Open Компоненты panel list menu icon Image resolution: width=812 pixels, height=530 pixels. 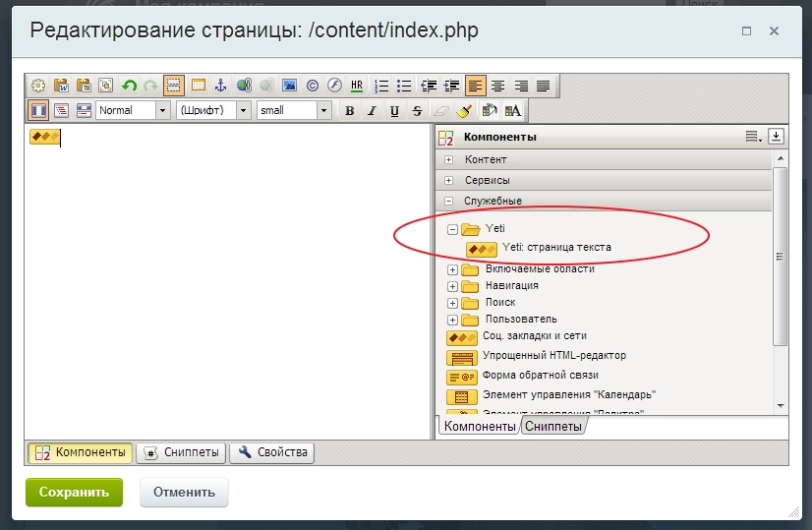pos(753,137)
